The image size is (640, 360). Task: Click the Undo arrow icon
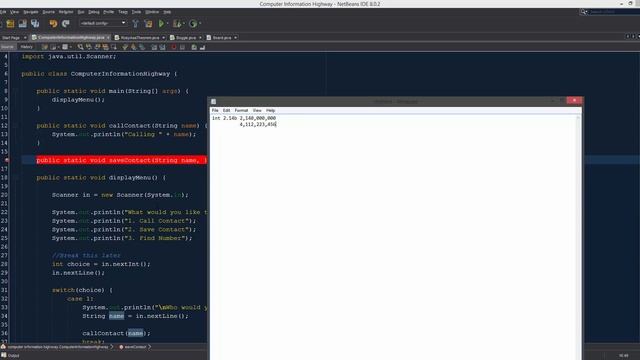click(53, 24)
